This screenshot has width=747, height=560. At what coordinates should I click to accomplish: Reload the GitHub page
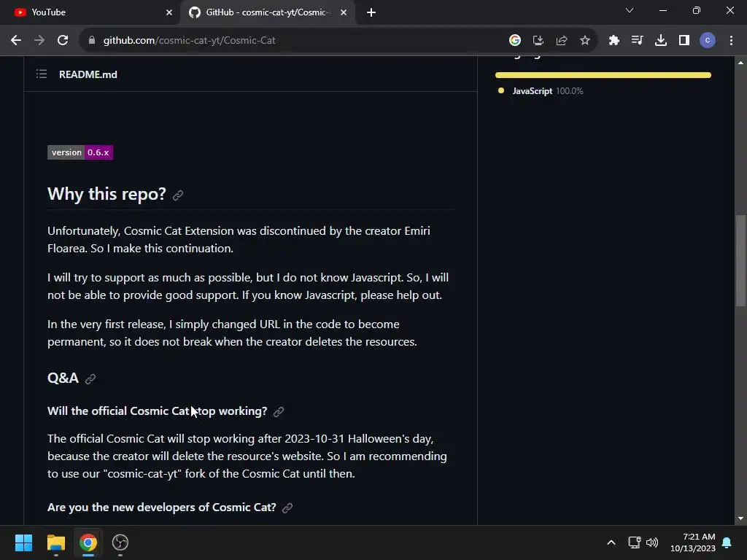click(63, 41)
